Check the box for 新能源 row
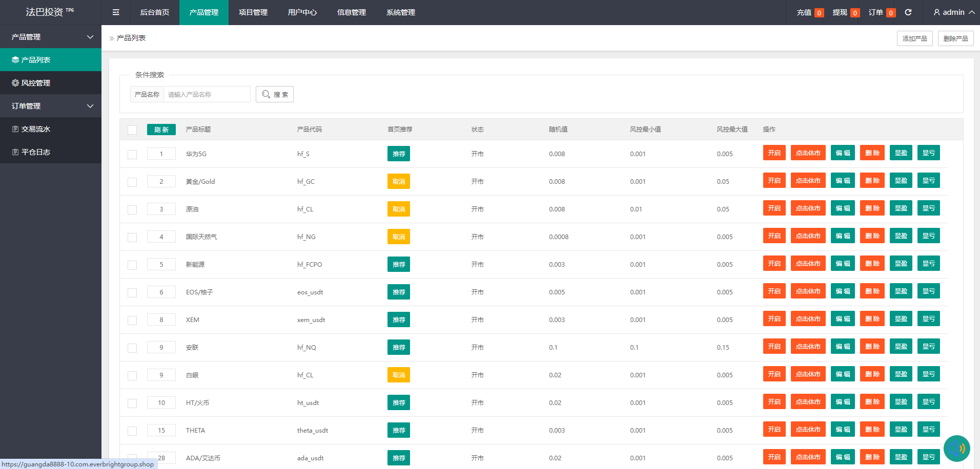 132,265
